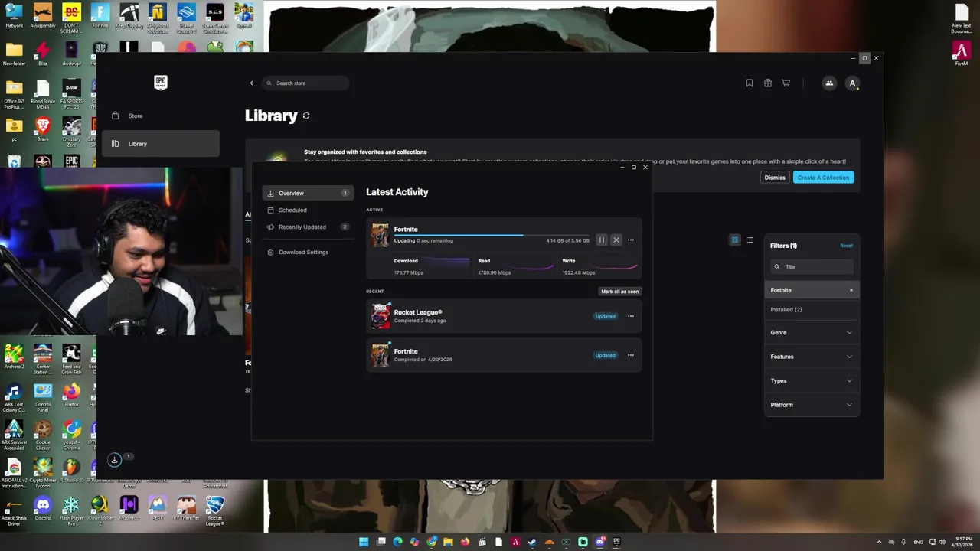This screenshot has height=551, width=980.
Task: Open more options for completed Fortnite entry
Action: point(631,355)
